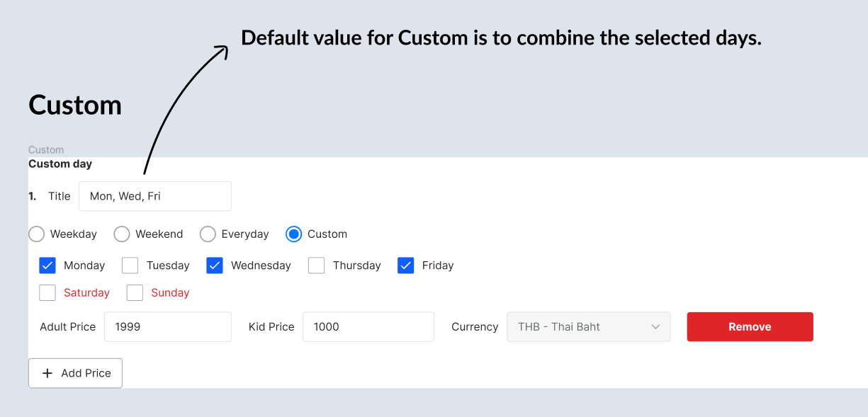Screen dimensions: 868x417
Task: Uncheck the Wednesday checkbox
Action: (215, 265)
